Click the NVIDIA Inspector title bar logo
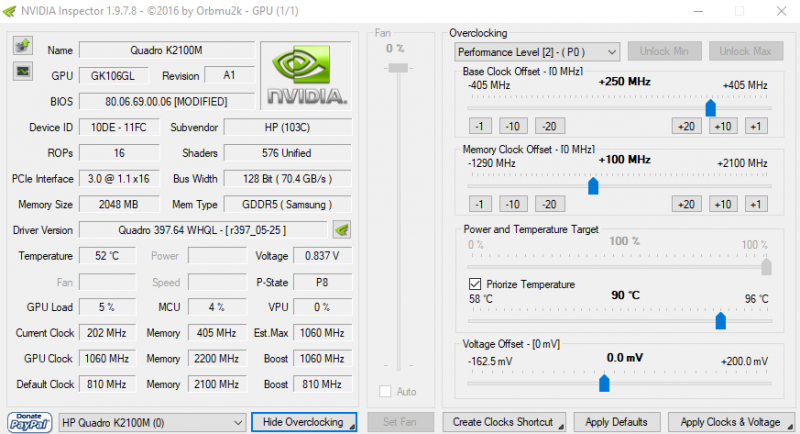The width and height of the screenshot is (800, 434). (x=9, y=11)
